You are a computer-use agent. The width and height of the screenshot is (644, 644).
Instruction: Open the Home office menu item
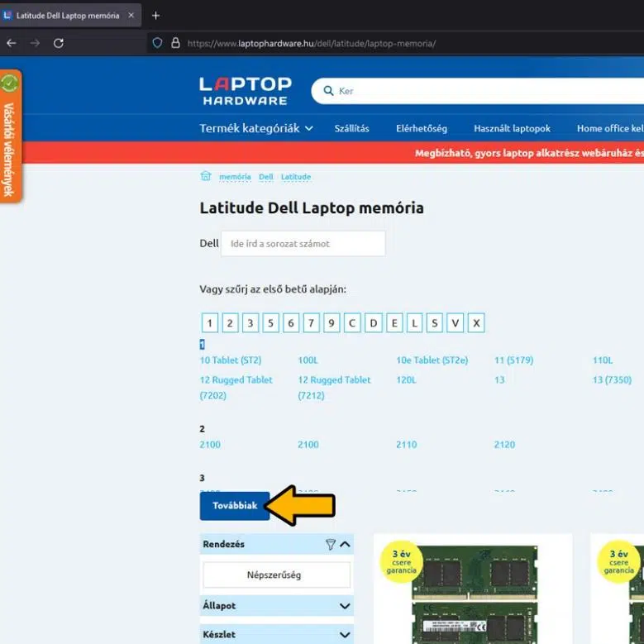pos(610,129)
